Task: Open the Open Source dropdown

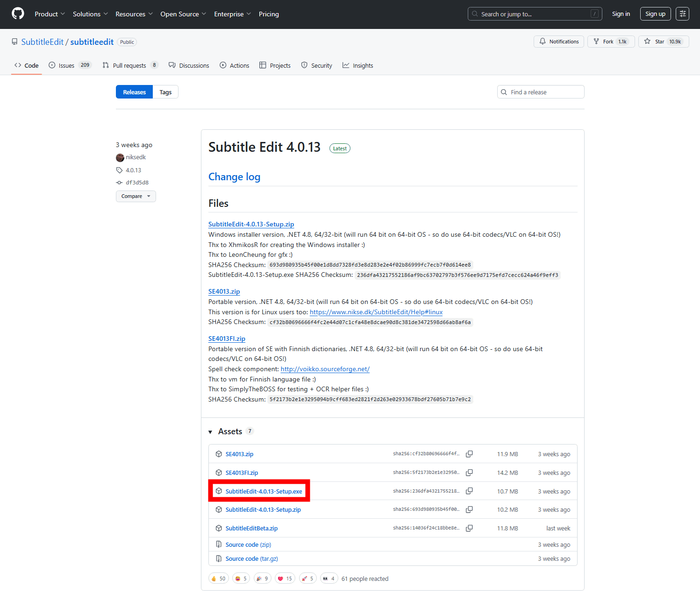Action: point(183,14)
